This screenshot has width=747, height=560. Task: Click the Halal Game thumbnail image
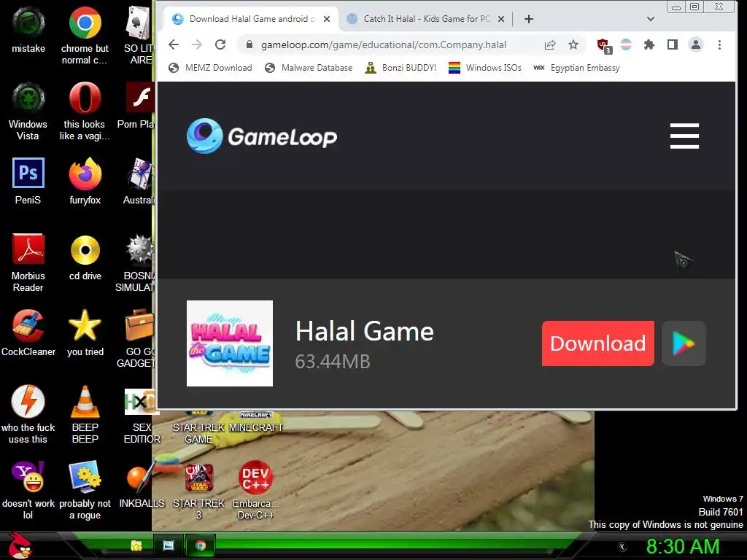230,343
